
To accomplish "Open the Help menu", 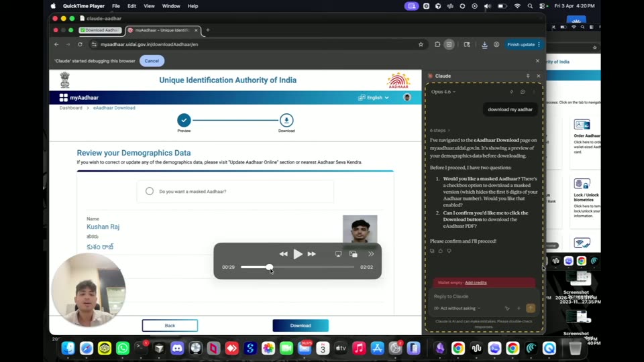I will (x=193, y=6).
